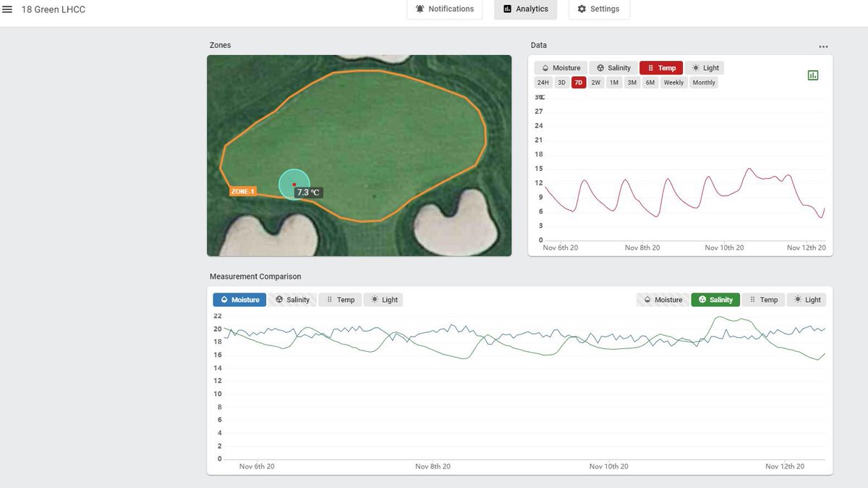Click the Zones heading
The height and width of the screenshot is (488, 868).
[x=220, y=45]
